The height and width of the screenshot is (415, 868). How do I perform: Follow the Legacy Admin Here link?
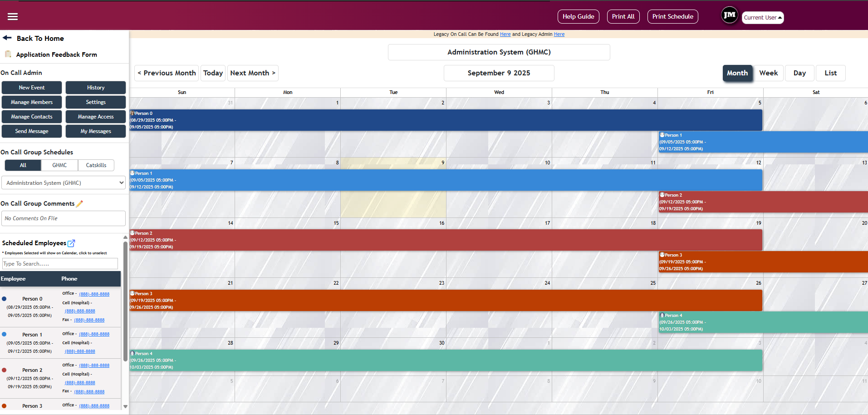pyautogui.click(x=559, y=34)
